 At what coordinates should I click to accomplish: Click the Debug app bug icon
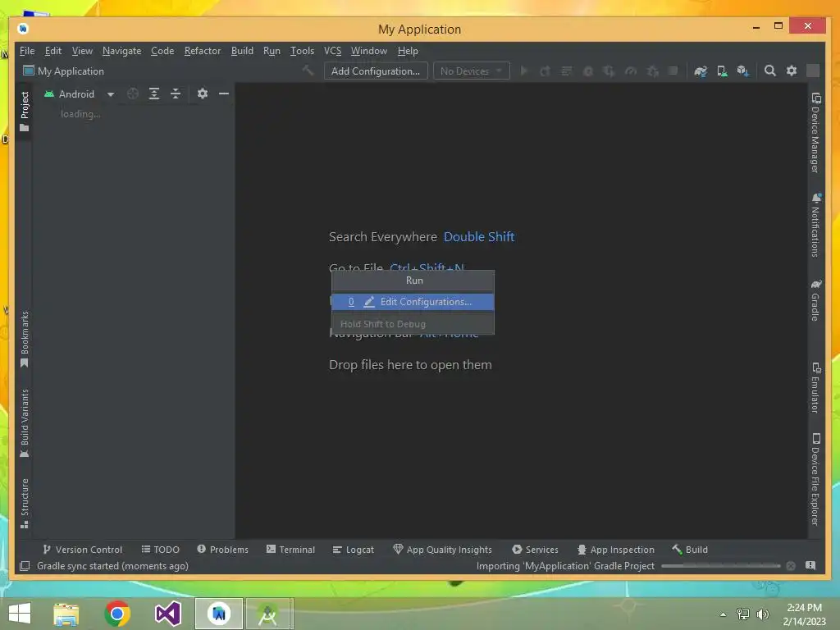[x=587, y=71]
